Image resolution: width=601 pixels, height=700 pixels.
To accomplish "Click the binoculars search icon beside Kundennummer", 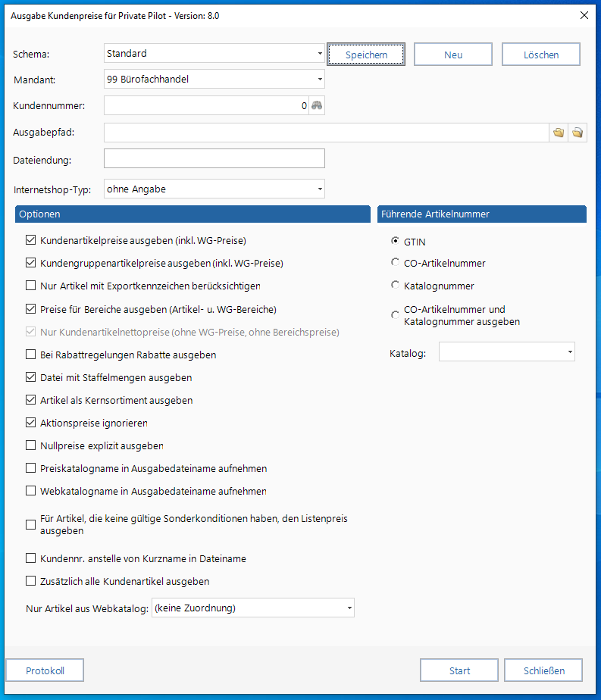I will [x=317, y=106].
